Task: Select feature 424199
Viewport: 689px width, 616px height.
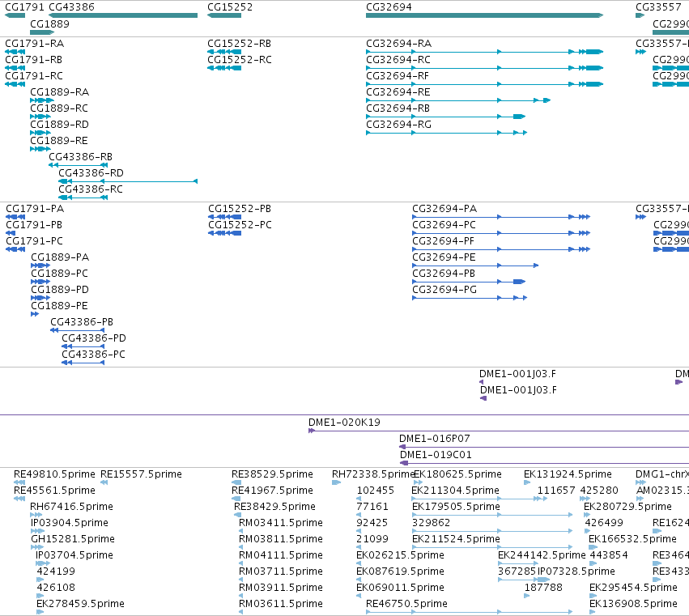Action: pyautogui.click(x=40, y=580)
